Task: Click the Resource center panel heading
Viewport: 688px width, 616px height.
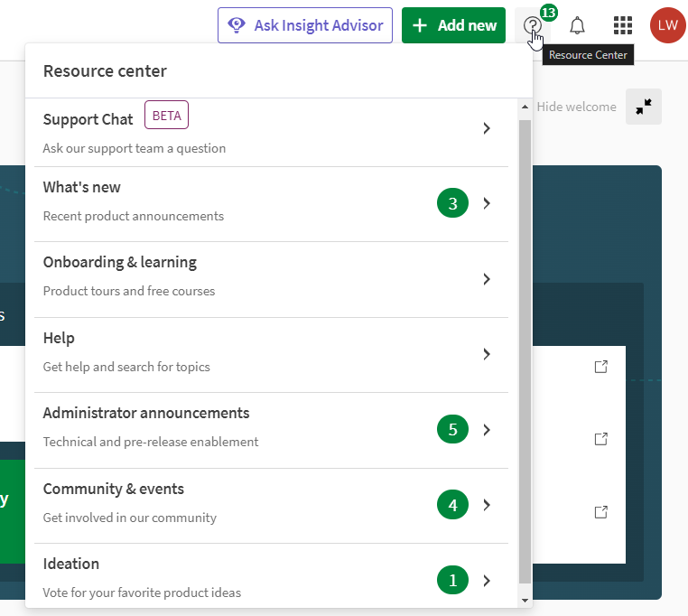Action: coord(105,71)
